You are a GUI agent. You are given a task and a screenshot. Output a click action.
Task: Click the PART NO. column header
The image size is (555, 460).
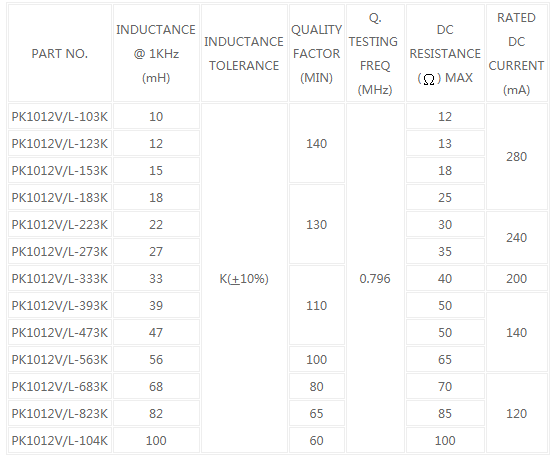tap(60, 53)
